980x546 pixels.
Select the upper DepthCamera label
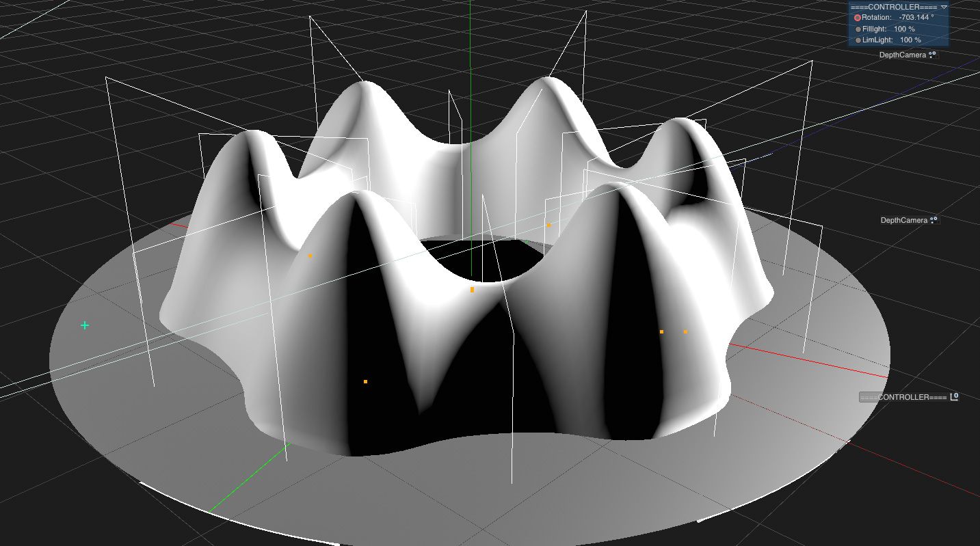903,55
